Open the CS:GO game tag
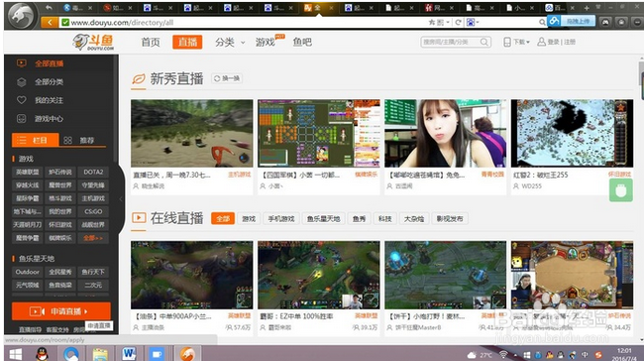 93,211
